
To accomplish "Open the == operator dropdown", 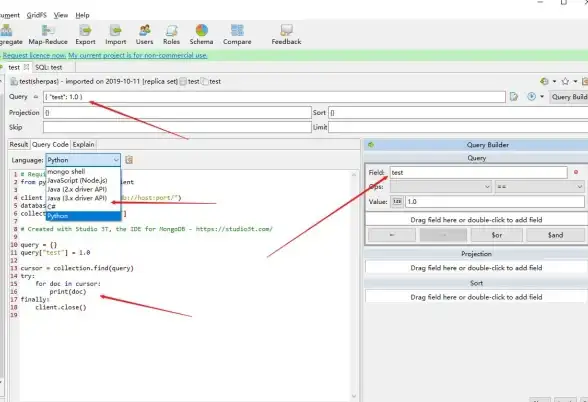I will coord(540,187).
